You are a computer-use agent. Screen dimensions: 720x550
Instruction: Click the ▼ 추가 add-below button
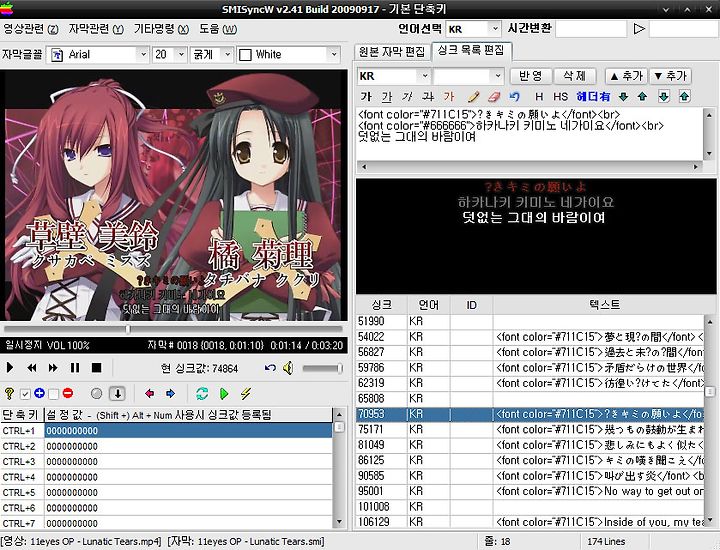click(670, 76)
